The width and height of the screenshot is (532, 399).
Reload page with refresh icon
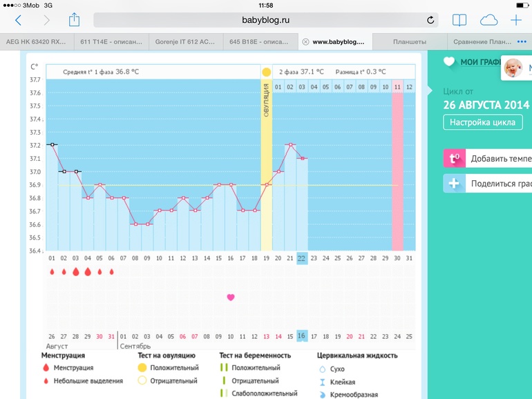(x=431, y=20)
